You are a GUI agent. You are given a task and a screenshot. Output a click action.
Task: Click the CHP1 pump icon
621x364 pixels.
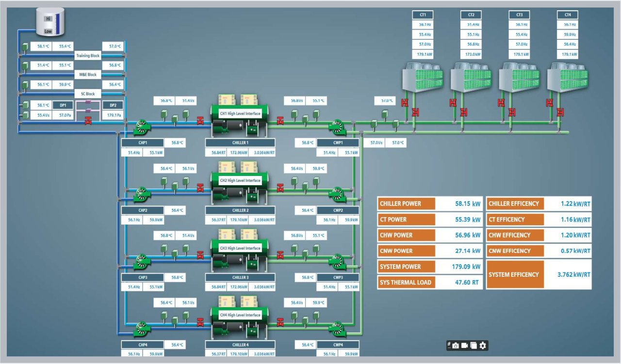tap(142, 127)
